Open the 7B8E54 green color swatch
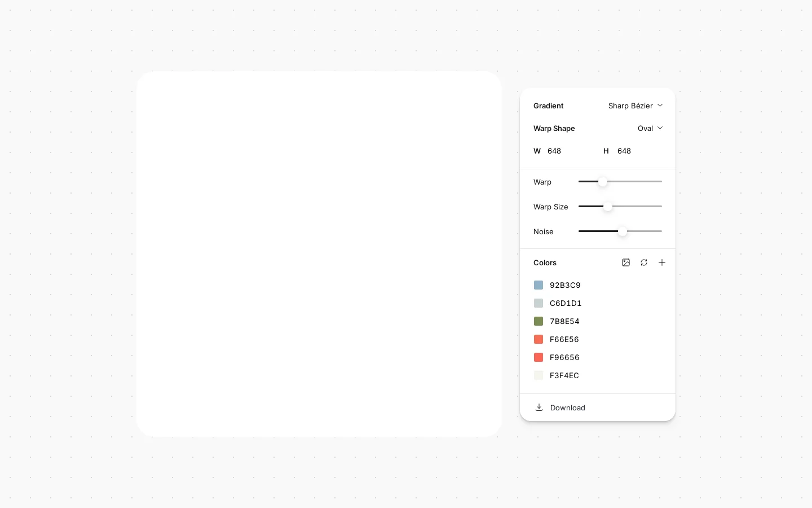 click(539, 321)
